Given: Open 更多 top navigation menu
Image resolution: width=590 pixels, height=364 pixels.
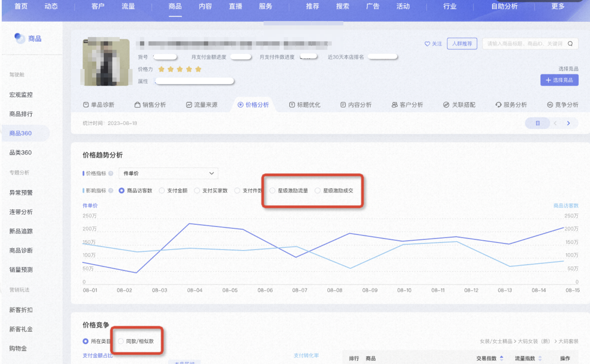Looking at the screenshot, I should pos(558,6).
